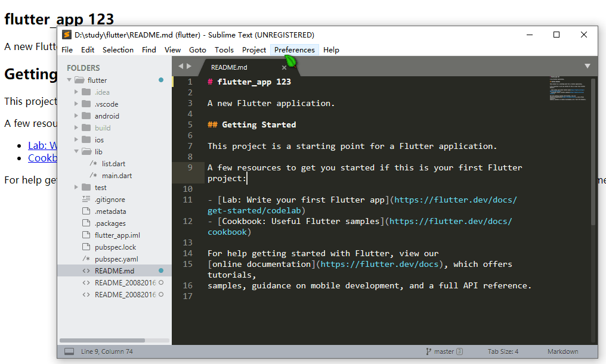Change the Markdown syntax selector
This screenshot has width=606, height=364.
pyautogui.click(x=562, y=351)
